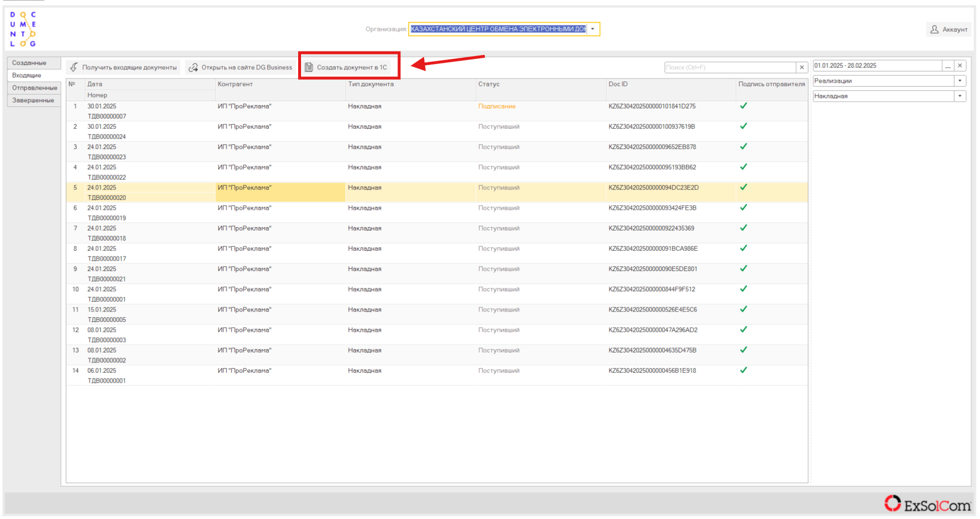
Task: Open the Накладная filter dropdown arrow
Action: 960,96
